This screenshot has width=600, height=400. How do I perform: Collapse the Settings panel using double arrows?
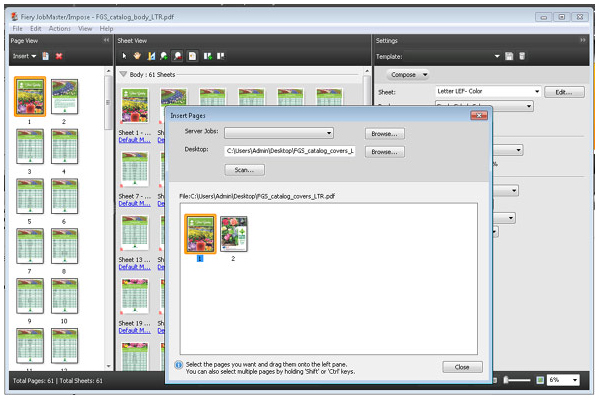point(583,40)
